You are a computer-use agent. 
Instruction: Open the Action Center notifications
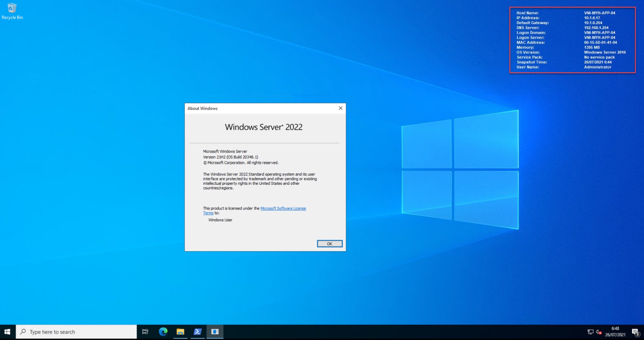pyautogui.click(x=636, y=332)
